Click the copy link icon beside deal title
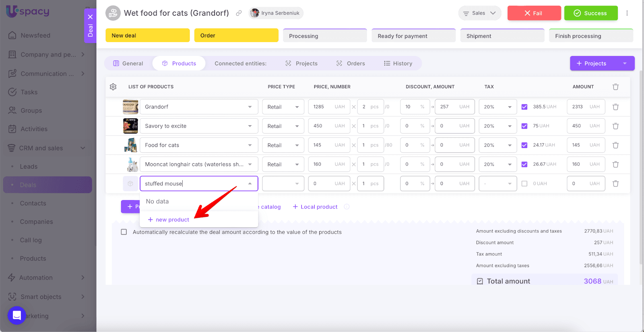 click(x=239, y=13)
